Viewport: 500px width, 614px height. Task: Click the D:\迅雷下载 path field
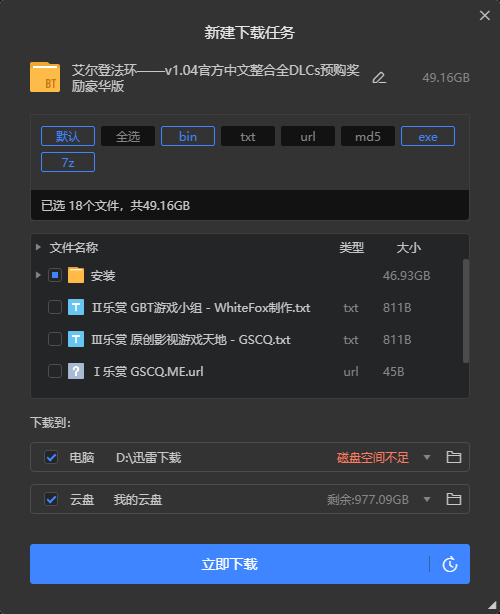tap(148, 457)
